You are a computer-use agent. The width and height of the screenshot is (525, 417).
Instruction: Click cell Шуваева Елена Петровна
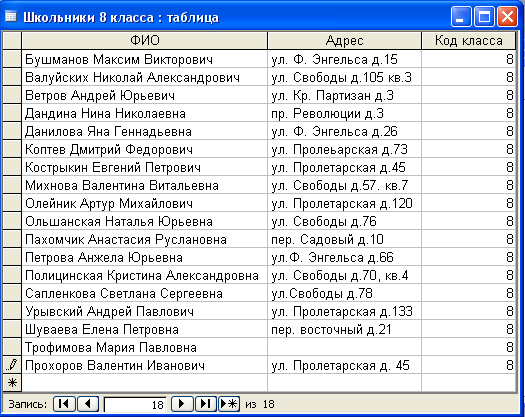tap(144, 329)
